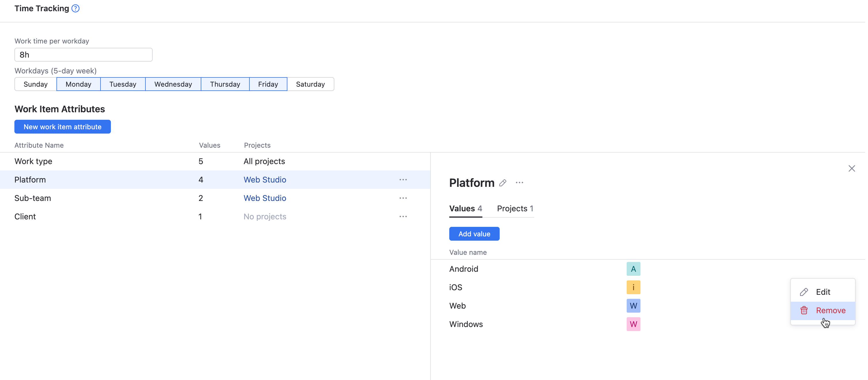
Task: Open the three-dot menu for Client row
Action: pos(403,216)
